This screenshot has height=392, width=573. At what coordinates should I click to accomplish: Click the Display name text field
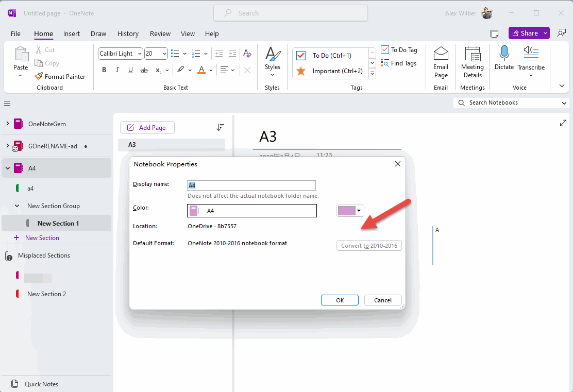251,185
